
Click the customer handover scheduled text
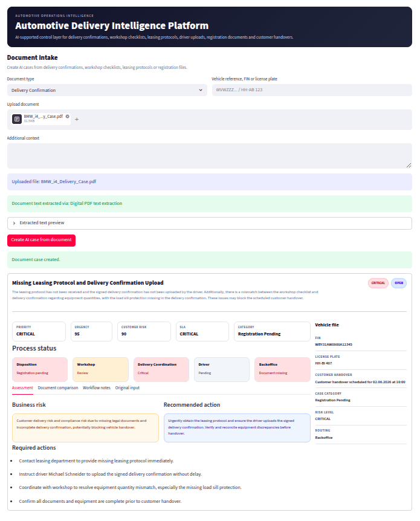click(360, 382)
